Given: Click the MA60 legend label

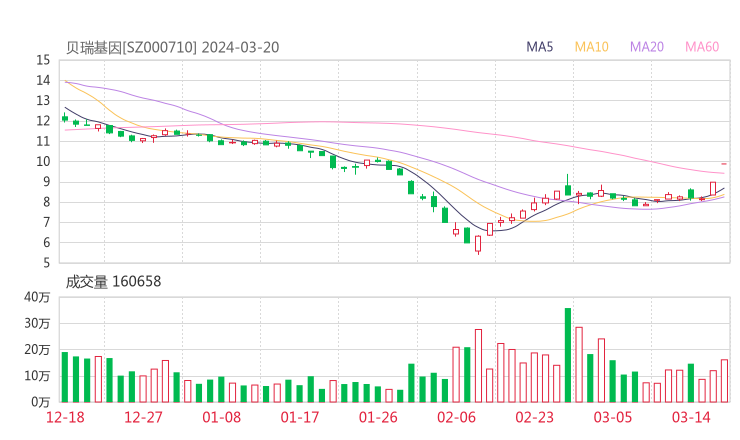Looking at the screenshot, I should (x=702, y=47).
